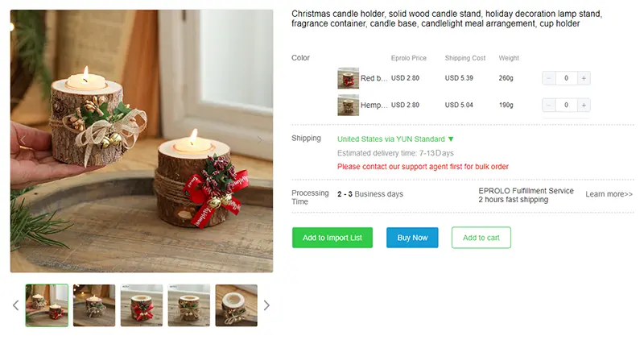Increase quantity for Hemp variant
Image resolution: width=644 pixels, height=340 pixels.
[x=584, y=106]
